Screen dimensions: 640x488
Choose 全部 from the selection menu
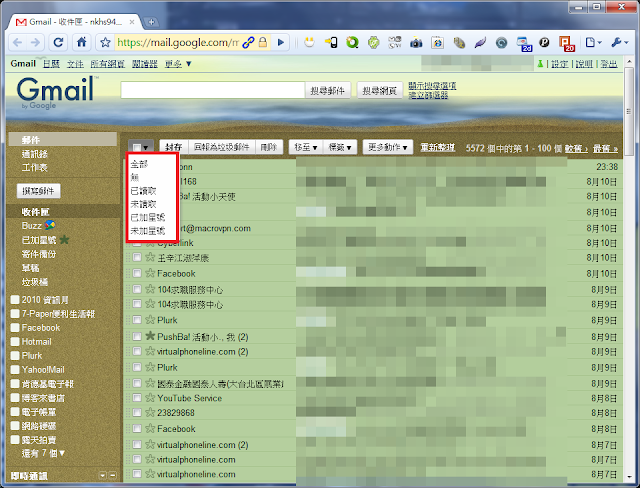139,164
